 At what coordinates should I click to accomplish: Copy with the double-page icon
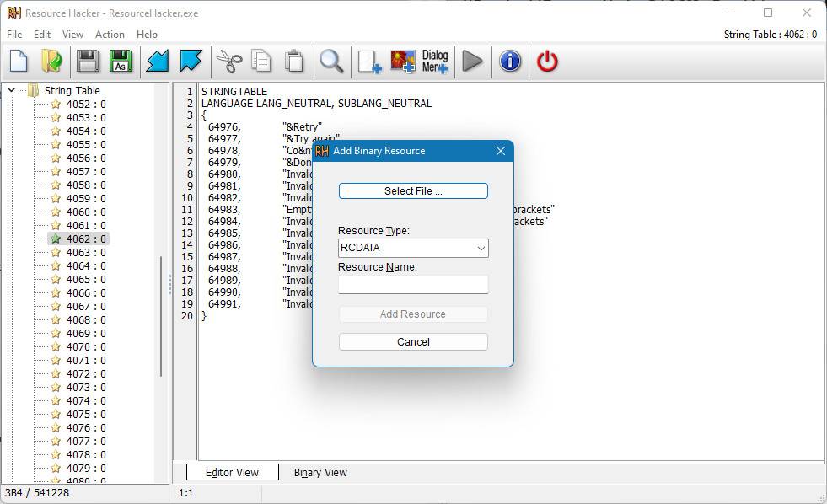261,62
